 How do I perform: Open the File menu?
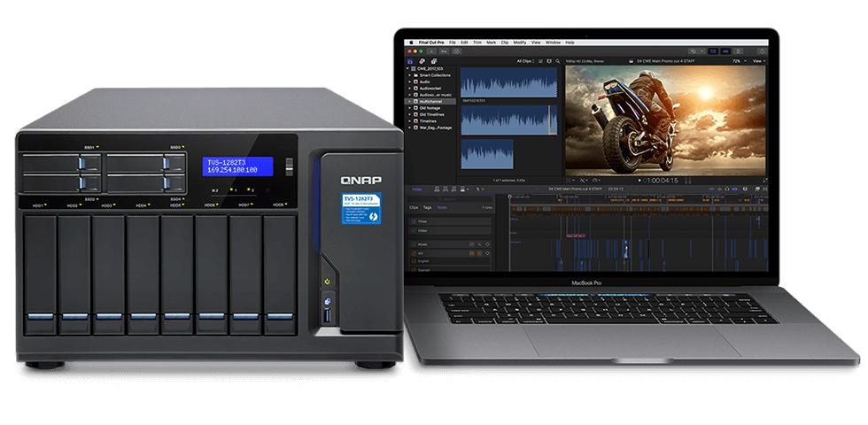[x=453, y=42]
